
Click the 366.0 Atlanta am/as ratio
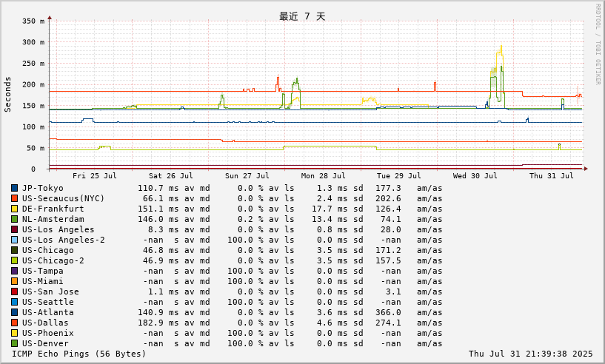[388, 313]
